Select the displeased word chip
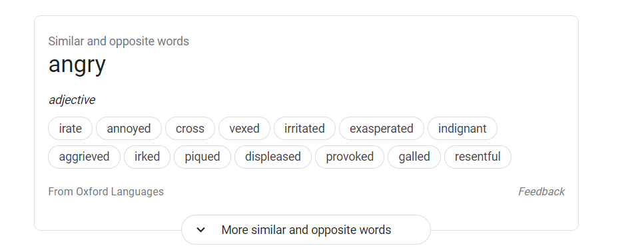This screenshot has width=644, height=248. (273, 157)
